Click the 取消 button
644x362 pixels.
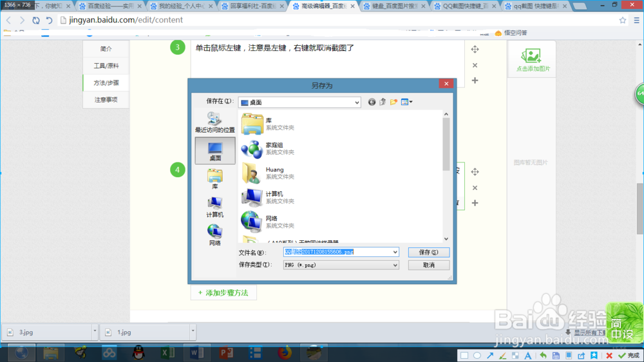pyautogui.click(x=429, y=265)
